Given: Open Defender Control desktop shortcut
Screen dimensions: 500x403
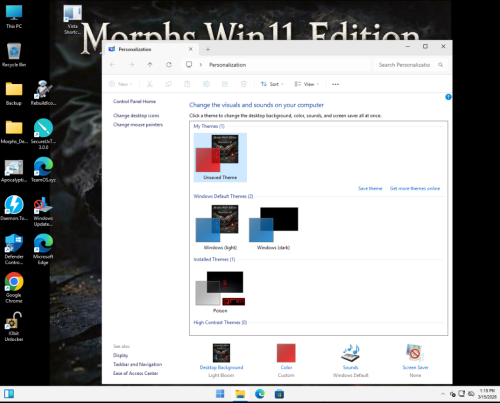Looking at the screenshot, I should 14,249.
